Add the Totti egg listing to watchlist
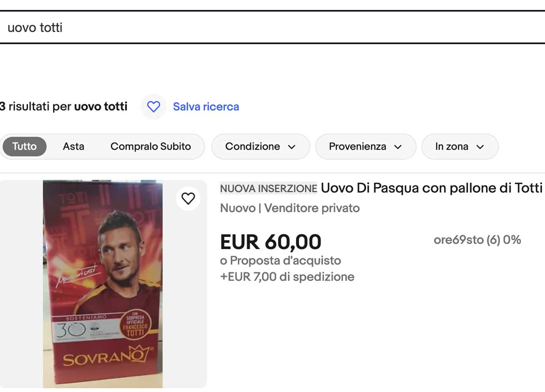 pyautogui.click(x=188, y=198)
